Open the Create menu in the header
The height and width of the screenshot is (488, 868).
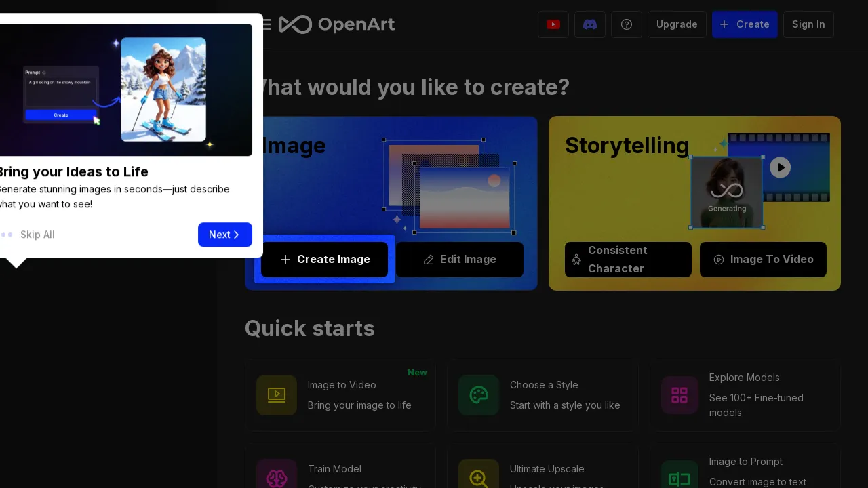745,24
